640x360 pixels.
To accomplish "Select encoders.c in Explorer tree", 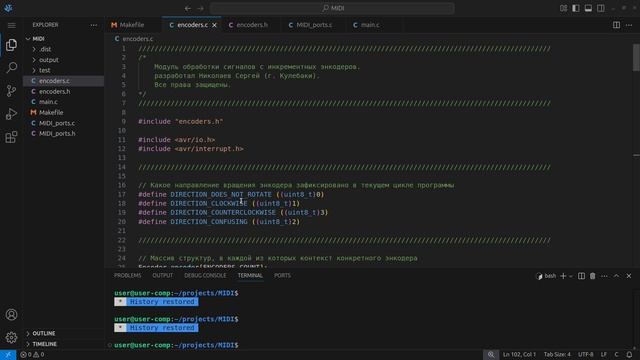I will click(x=63, y=81).
